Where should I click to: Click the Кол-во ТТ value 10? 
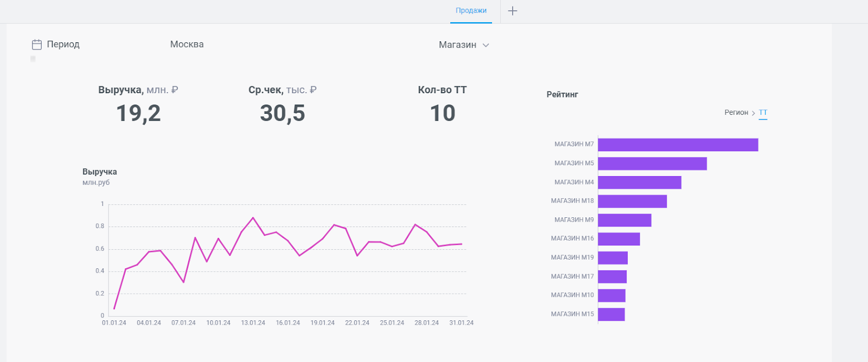(443, 113)
